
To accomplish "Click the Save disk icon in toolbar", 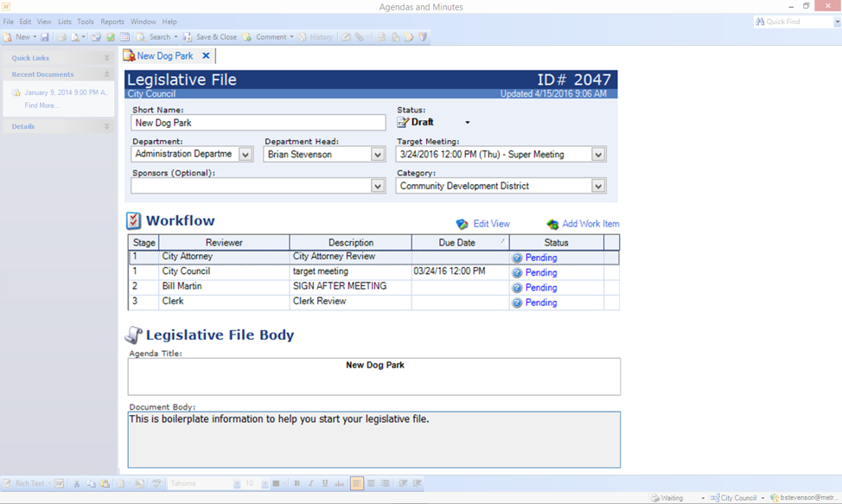I will (x=45, y=37).
